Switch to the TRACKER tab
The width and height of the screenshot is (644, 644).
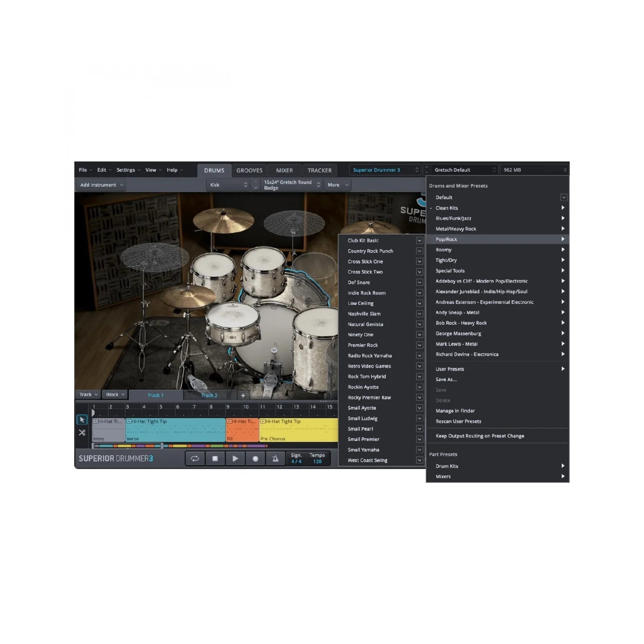click(x=320, y=170)
